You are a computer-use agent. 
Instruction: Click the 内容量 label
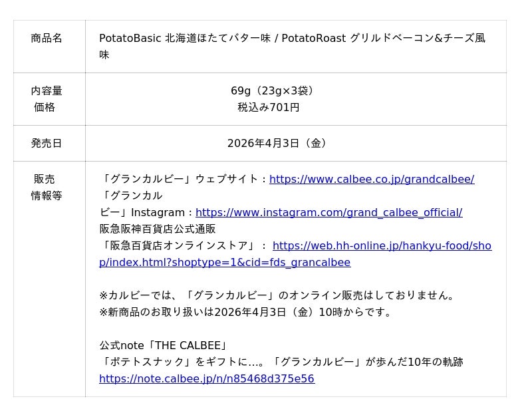pos(47,91)
